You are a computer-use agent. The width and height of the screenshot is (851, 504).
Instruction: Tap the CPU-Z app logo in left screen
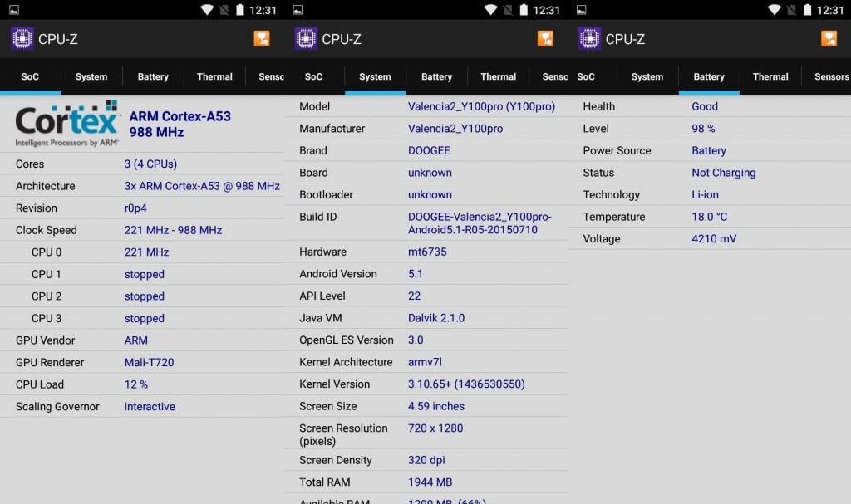click(x=22, y=38)
